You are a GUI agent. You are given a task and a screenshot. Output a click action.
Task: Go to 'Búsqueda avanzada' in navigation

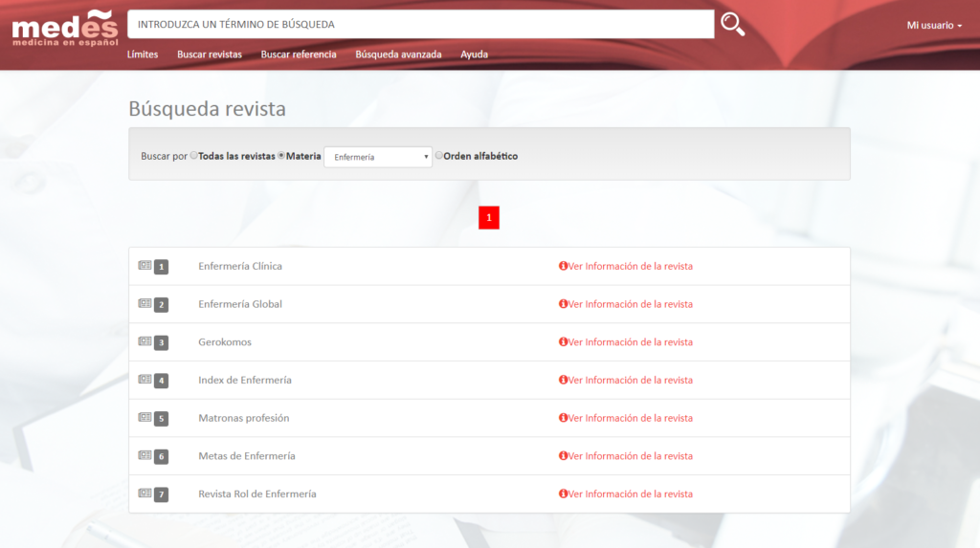coord(398,55)
